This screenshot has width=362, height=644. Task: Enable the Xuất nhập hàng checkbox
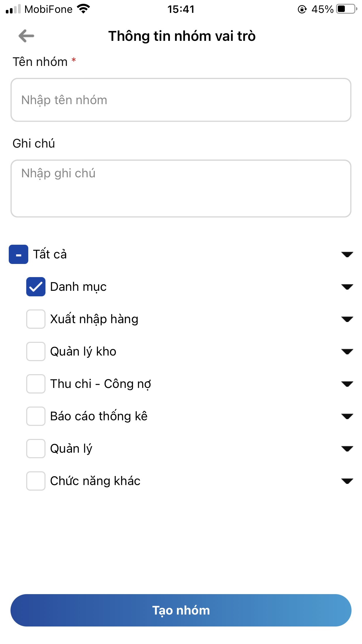click(36, 319)
